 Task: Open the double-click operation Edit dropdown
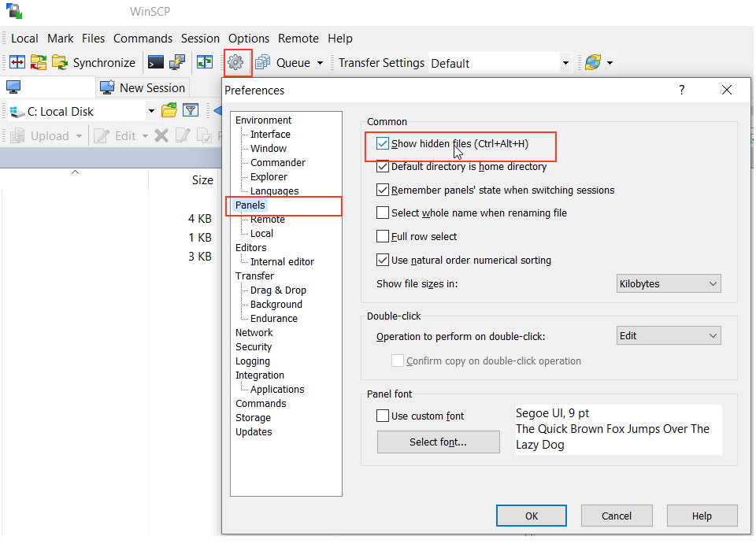[x=669, y=336]
